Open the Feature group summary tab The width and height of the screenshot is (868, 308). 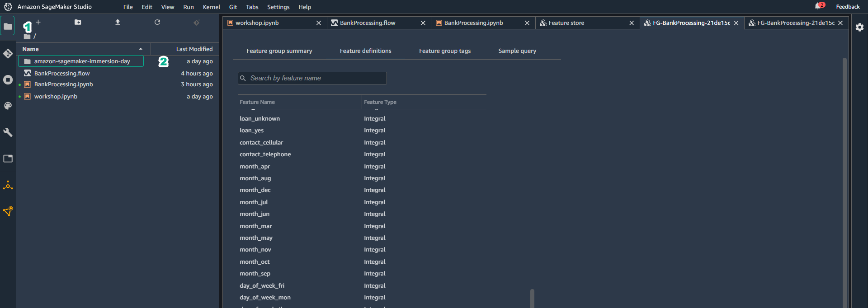(x=279, y=51)
